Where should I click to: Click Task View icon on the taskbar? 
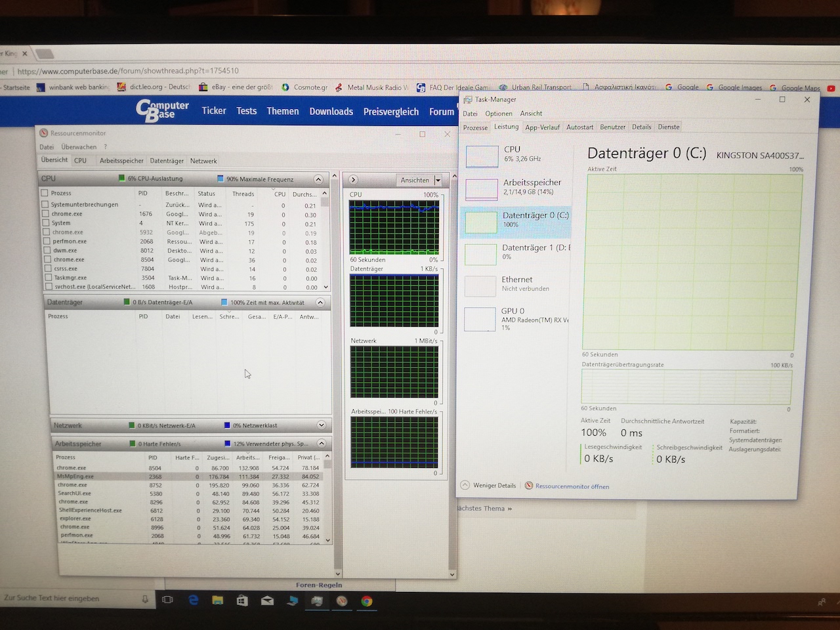coord(167,599)
